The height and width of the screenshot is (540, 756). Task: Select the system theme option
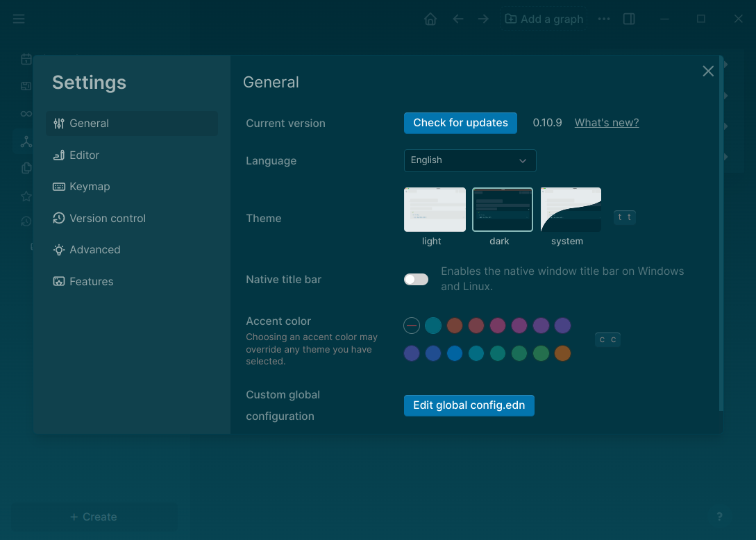[x=570, y=209]
